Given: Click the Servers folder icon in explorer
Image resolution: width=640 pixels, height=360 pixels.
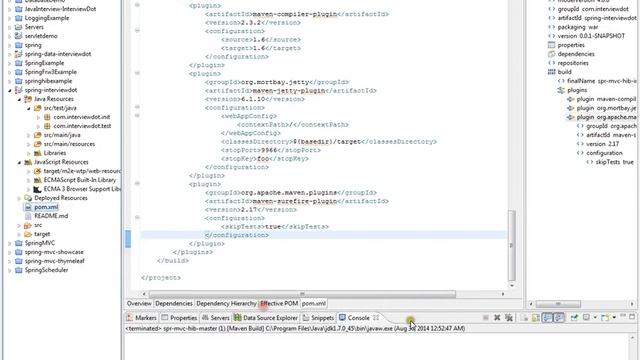Looking at the screenshot, I should point(18,27).
